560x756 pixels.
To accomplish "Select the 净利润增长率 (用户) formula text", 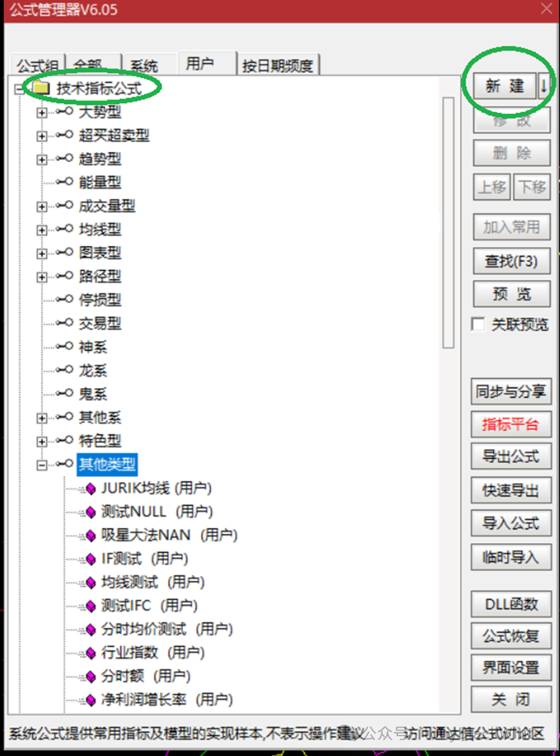I will click(167, 700).
